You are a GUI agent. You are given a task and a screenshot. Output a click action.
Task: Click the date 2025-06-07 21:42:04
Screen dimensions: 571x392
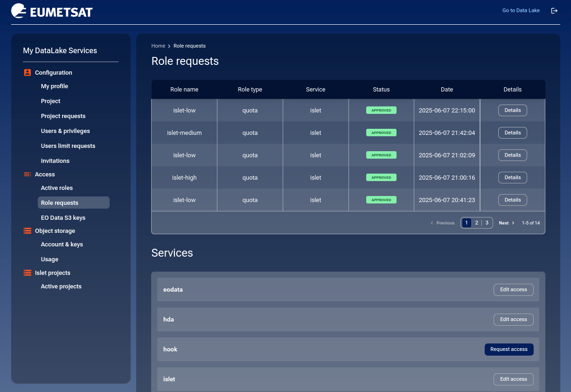(447, 133)
